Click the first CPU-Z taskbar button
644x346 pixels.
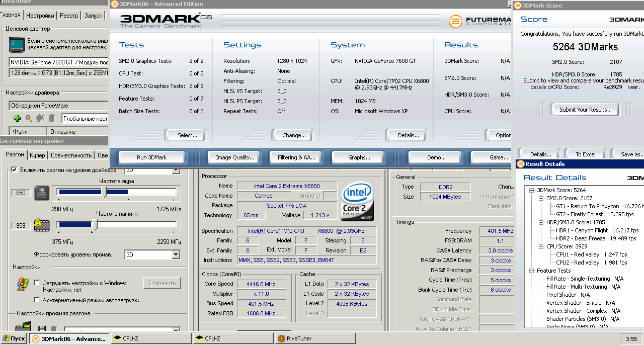pyautogui.click(x=151, y=338)
